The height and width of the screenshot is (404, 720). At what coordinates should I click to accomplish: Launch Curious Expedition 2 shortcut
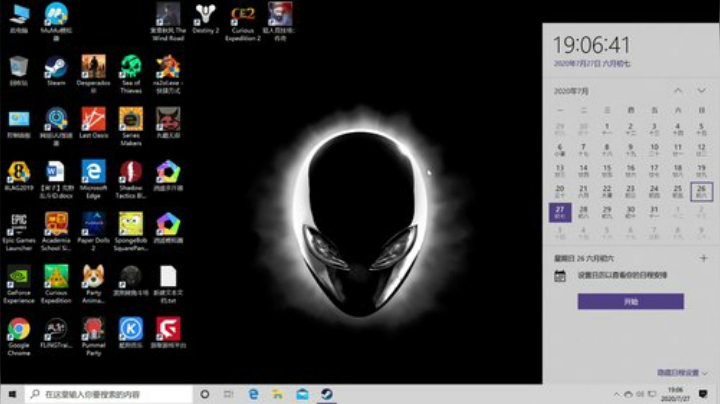coord(242,22)
